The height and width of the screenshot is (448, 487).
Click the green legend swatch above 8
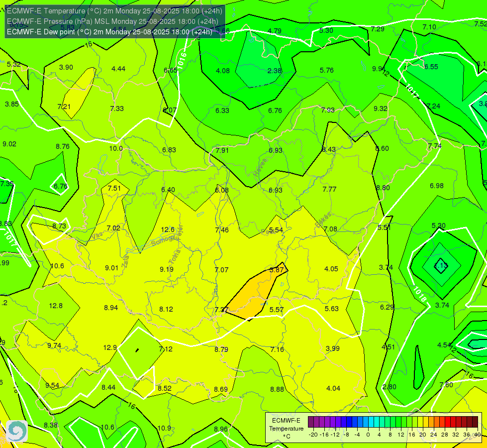(x=392, y=422)
